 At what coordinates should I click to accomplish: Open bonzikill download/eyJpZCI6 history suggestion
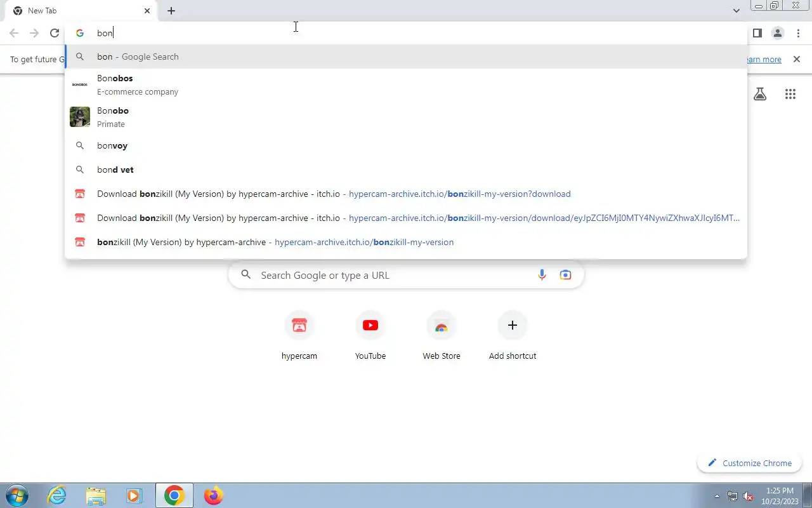tap(406, 218)
